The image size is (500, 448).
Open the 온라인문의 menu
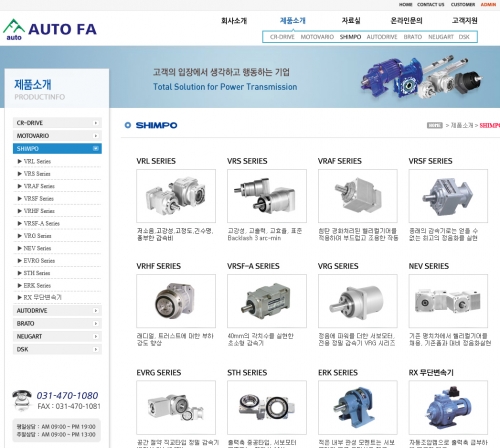point(406,21)
